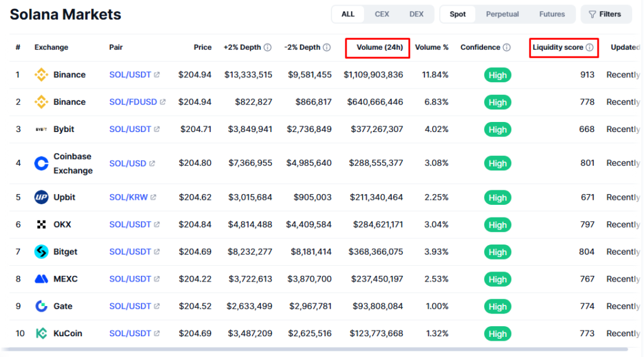
Task: Switch to the CEX tab
Action: pos(382,14)
